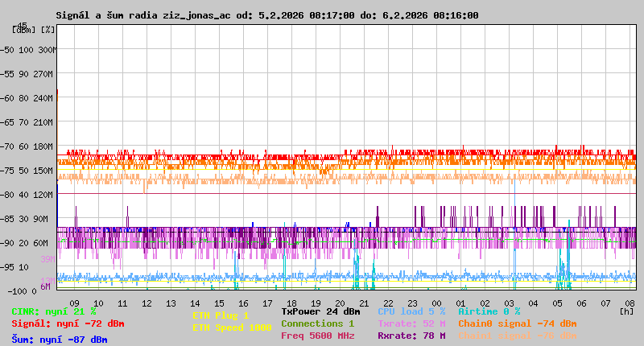Click the 05 hour x-axis label
The height and width of the screenshot is (346, 644).
point(557,303)
